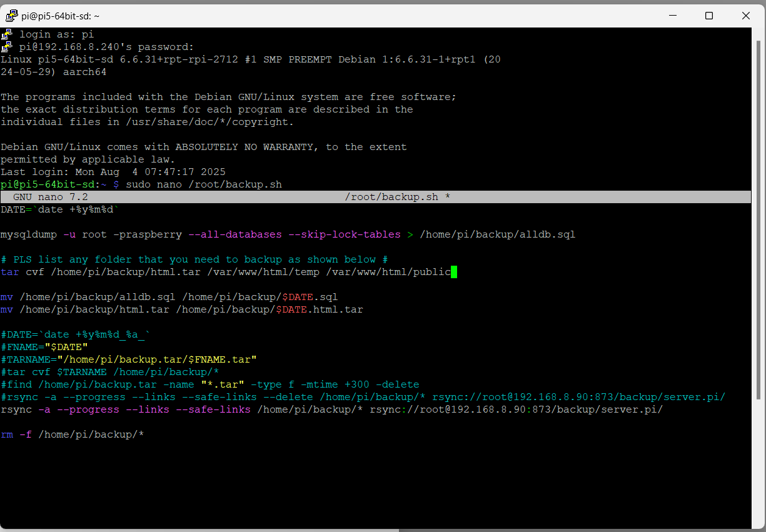Click the 'rm -f /home/pi/backup/*' line
The height and width of the screenshot is (532, 766).
coord(73,434)
